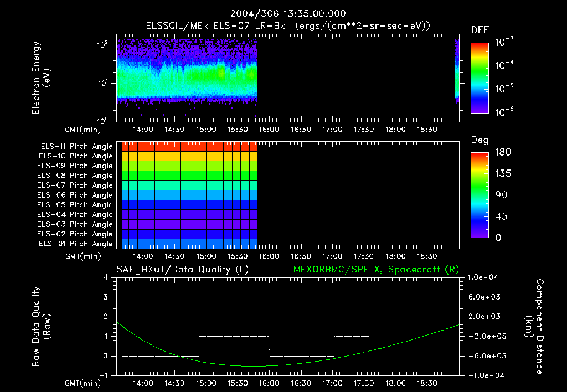Select the 1.0e+04 tick on distance axis
Screen dimensions: 567x392
[x=483, y=277]
